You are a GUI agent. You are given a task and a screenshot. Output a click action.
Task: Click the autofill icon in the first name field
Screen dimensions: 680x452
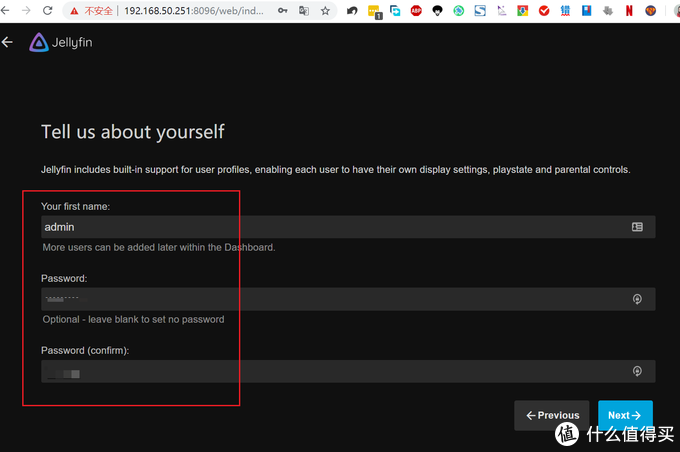[637, 227]
